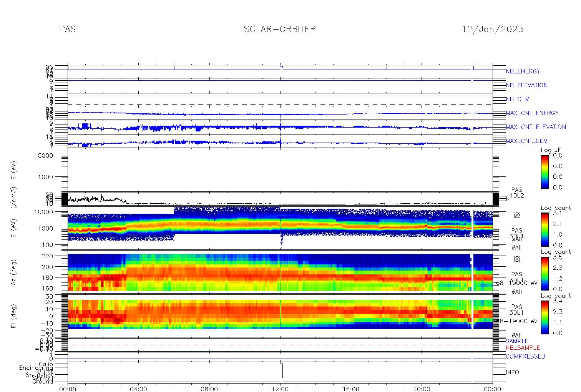This screenshot has height=392, width=581.
Task: Click the 08:00 time axis label
Action: click(x=209, y=389)
